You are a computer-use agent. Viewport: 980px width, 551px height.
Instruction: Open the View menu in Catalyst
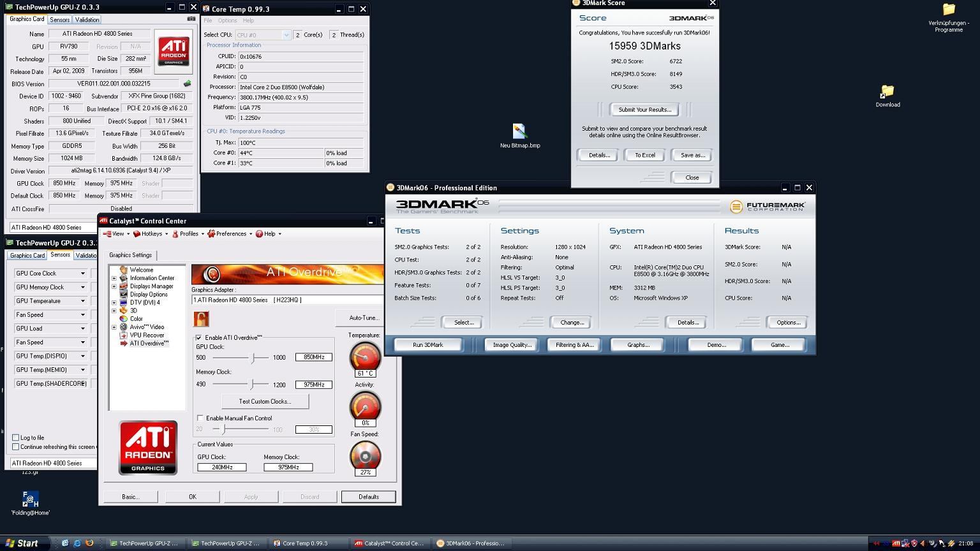coord(115,234)
